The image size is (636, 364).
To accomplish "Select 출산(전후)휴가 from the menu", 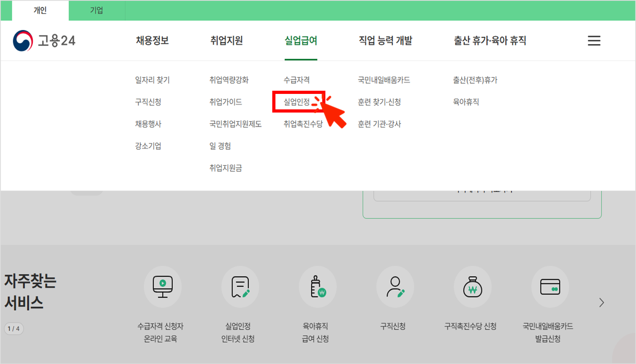I will (x=475, y=80).
